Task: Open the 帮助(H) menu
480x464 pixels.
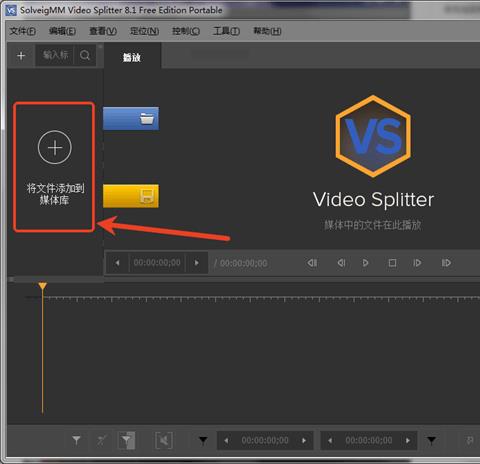Action: [267, 31]
